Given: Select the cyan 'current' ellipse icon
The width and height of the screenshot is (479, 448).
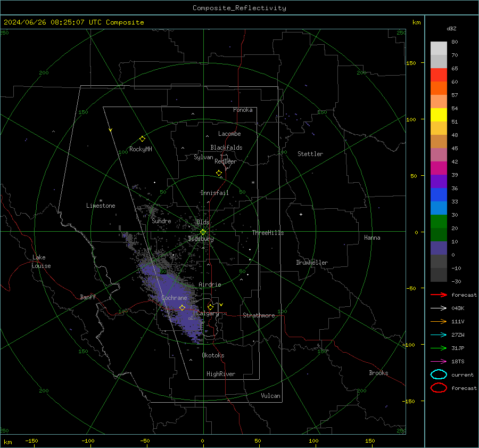Looking at the screenshot, I should [439, 374].
